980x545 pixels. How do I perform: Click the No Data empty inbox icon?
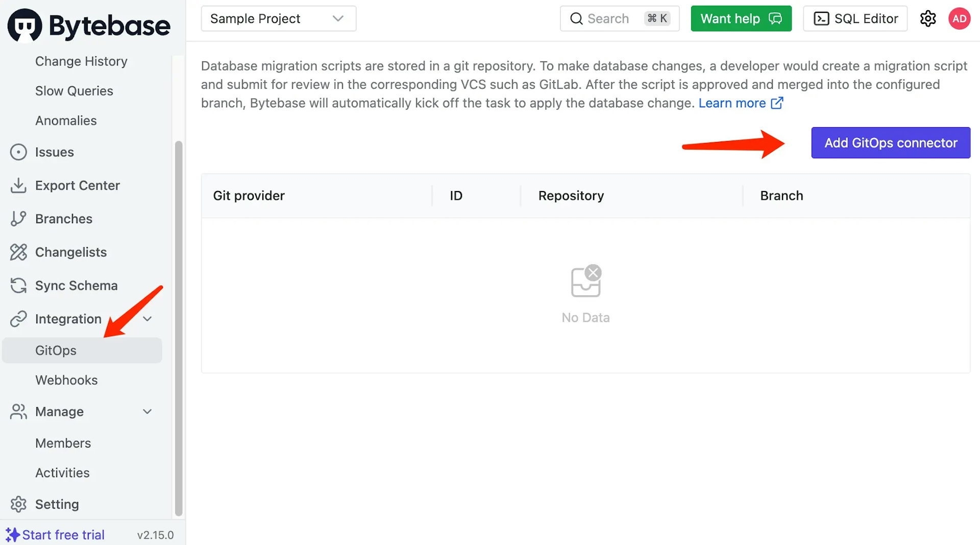(x=586, y=281)
